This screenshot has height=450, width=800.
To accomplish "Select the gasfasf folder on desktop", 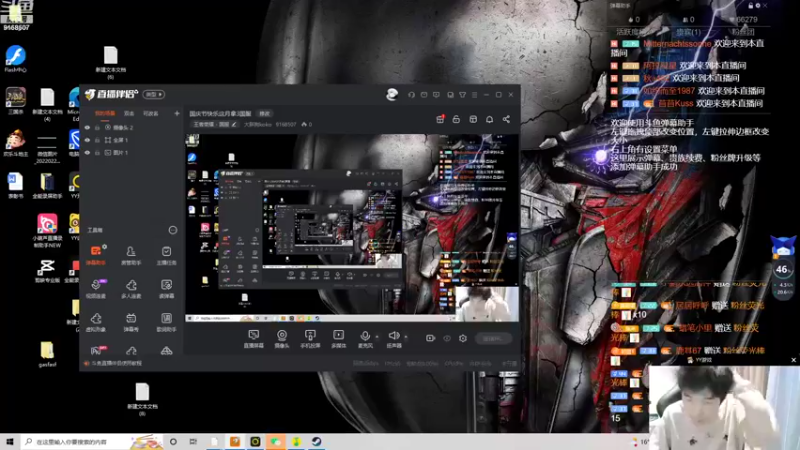I will click(47, 354).
